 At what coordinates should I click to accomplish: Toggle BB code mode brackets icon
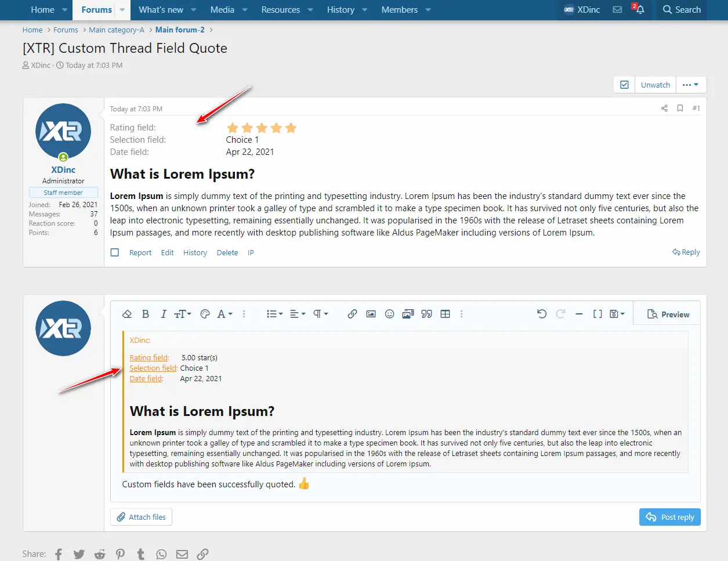tap(597, 314)
